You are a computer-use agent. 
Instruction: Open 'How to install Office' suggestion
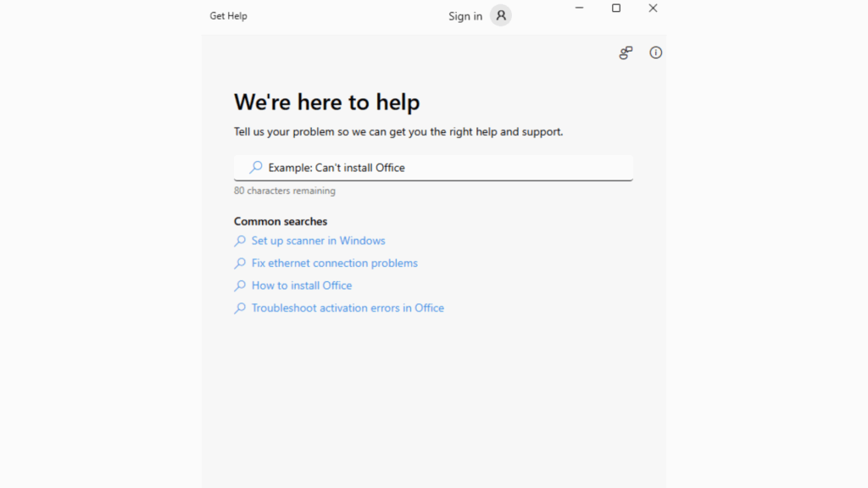coord(301,286)
